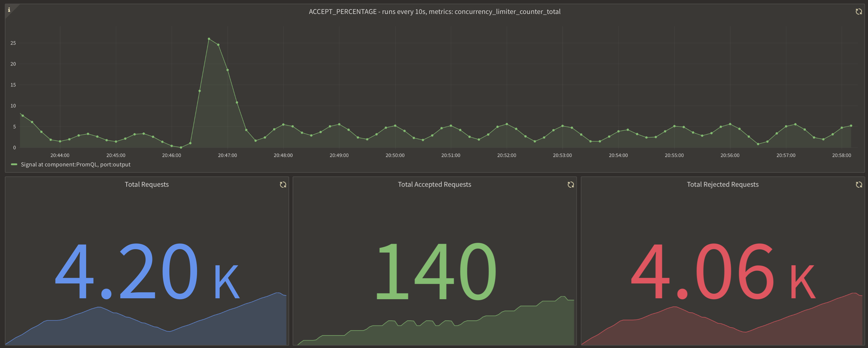Refresh the ACCEPT_PERCENTAGE panel

(859, 12)
